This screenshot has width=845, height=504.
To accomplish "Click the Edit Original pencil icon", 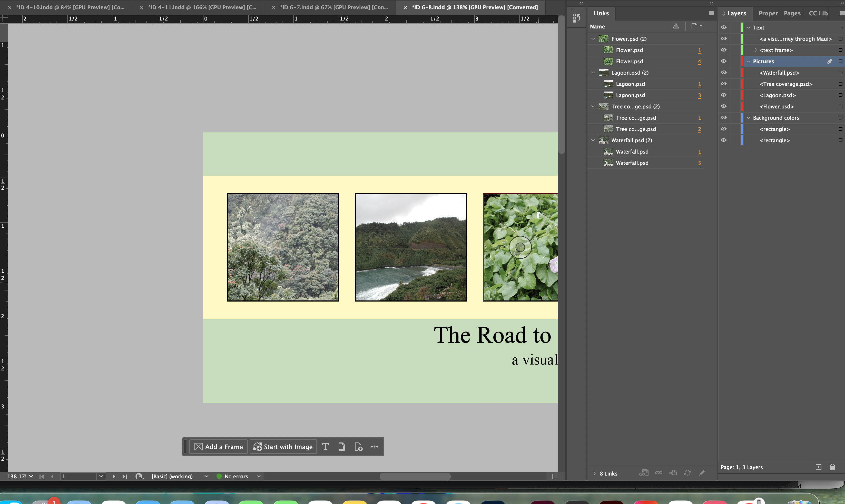I will coord(702,473).
